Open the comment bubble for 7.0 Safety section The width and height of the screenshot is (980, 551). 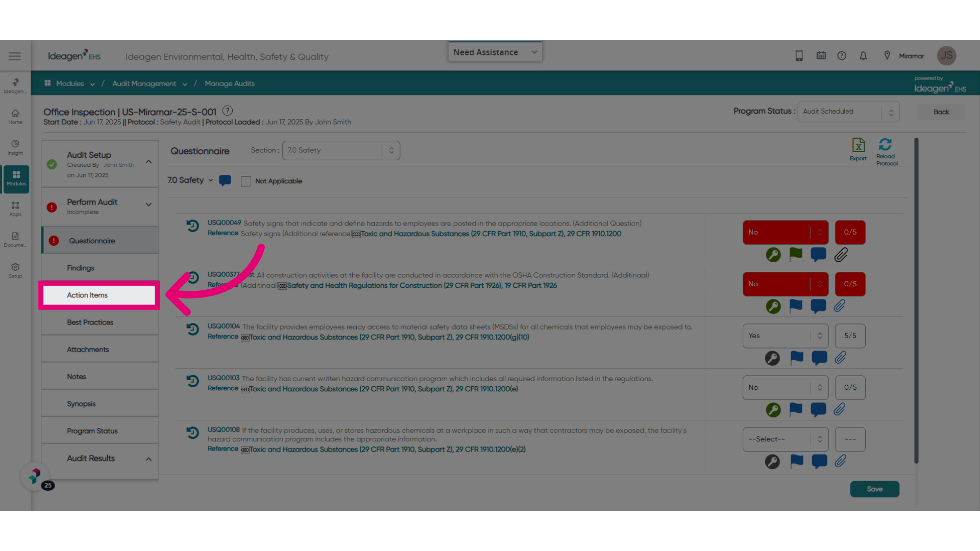tap(225, 181)
